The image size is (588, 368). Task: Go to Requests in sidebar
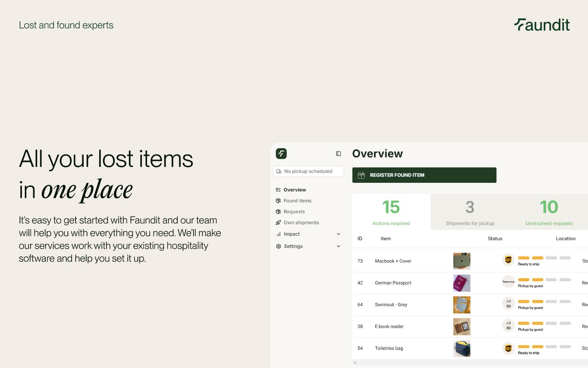(294, 212)
